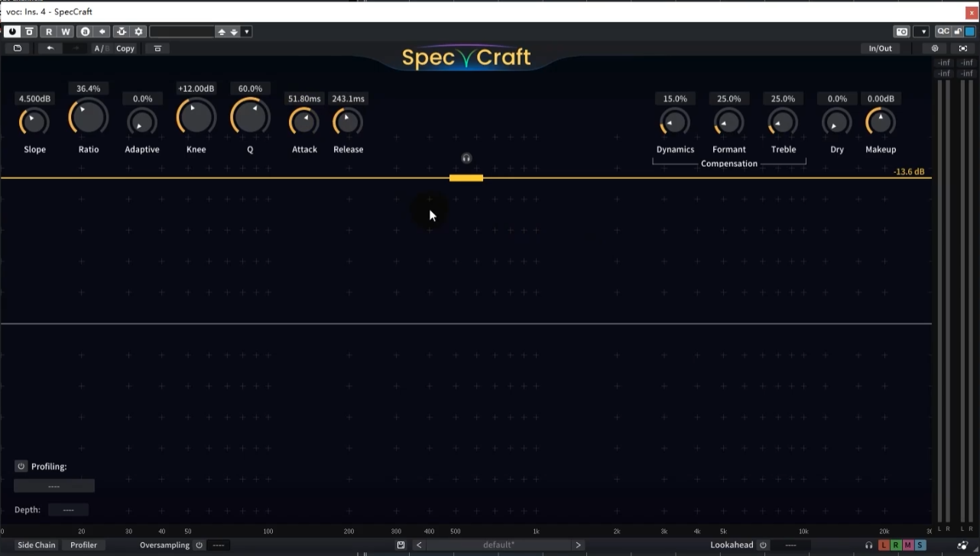Click the W automation write button

click(x=65, y=31)
